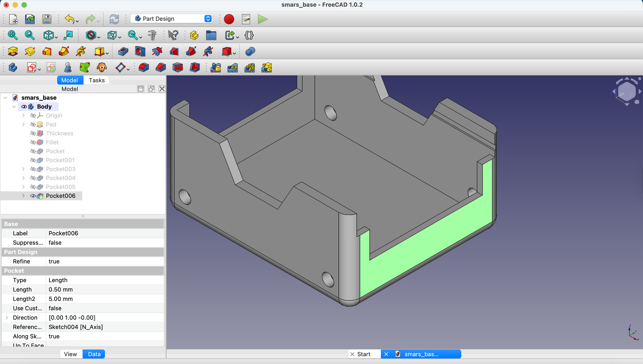This screenshot has height=364, width=643.
Task: Select the Hole tool icon
Action: [140, 52]
